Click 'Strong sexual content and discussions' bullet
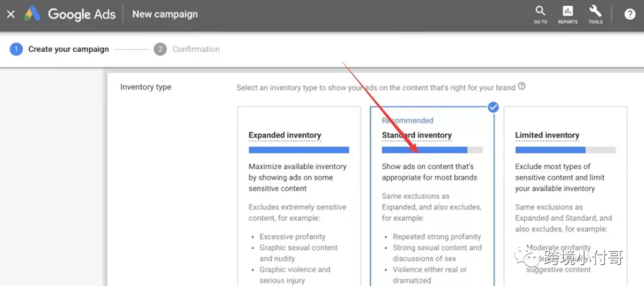 (x=437, y=253)
